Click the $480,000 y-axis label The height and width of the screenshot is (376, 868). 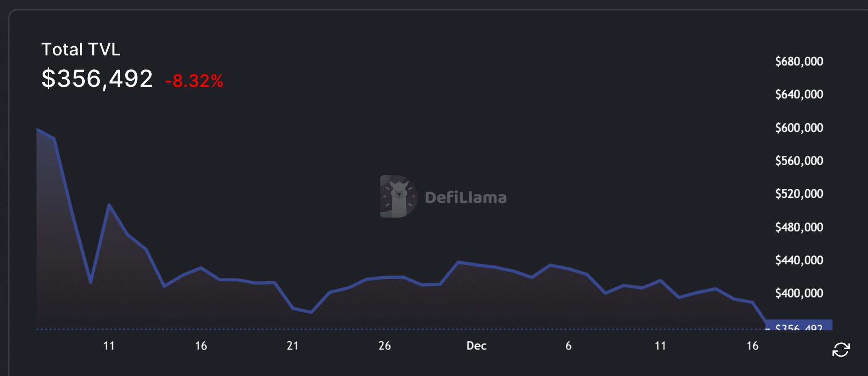799,227
